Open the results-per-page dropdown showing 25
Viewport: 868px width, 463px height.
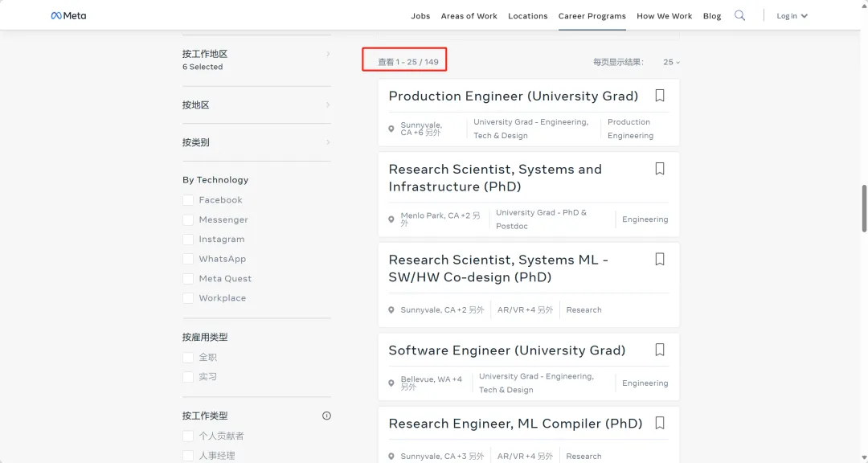(x=671, y=62)
